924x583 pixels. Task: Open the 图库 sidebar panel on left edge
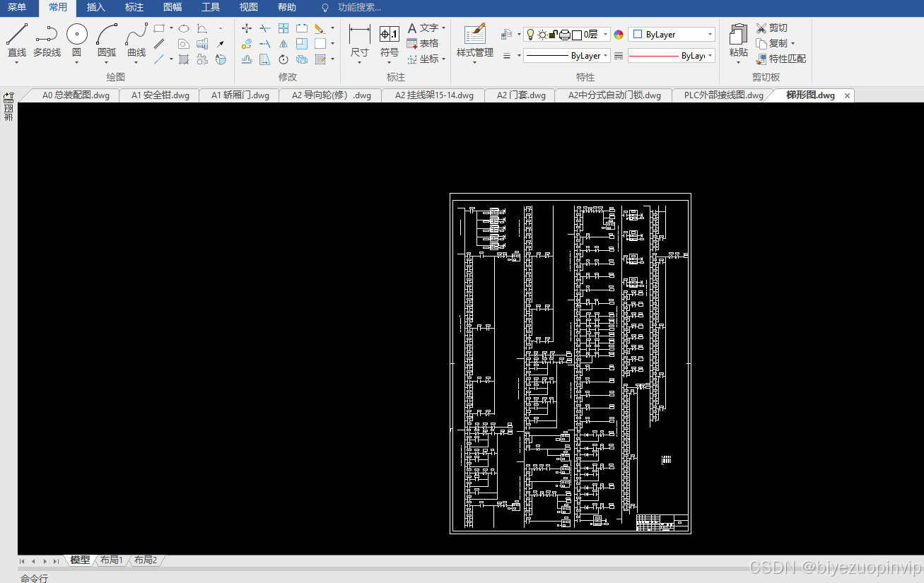point(8,107)
